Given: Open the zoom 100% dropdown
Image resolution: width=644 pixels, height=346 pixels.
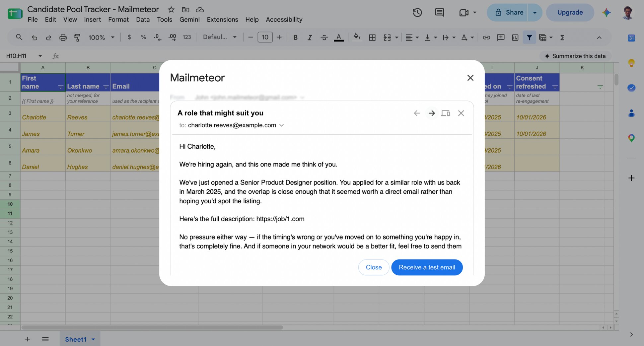Looking at the screenshot, I should 101,37.
